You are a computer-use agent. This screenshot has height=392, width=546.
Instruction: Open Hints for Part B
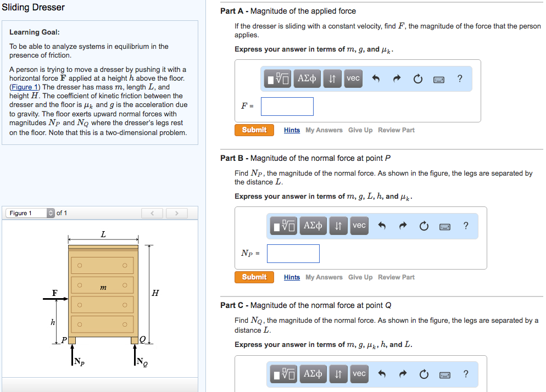click(292, 277)
